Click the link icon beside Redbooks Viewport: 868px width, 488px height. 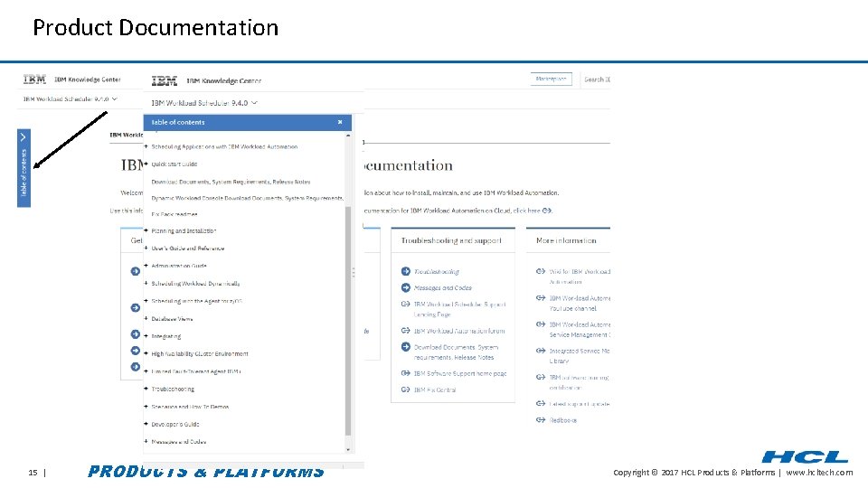point(541,420)
